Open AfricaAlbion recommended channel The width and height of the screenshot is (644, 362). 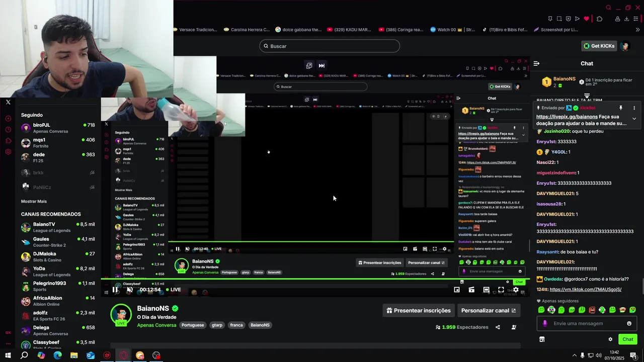click(x=58, y=301)
